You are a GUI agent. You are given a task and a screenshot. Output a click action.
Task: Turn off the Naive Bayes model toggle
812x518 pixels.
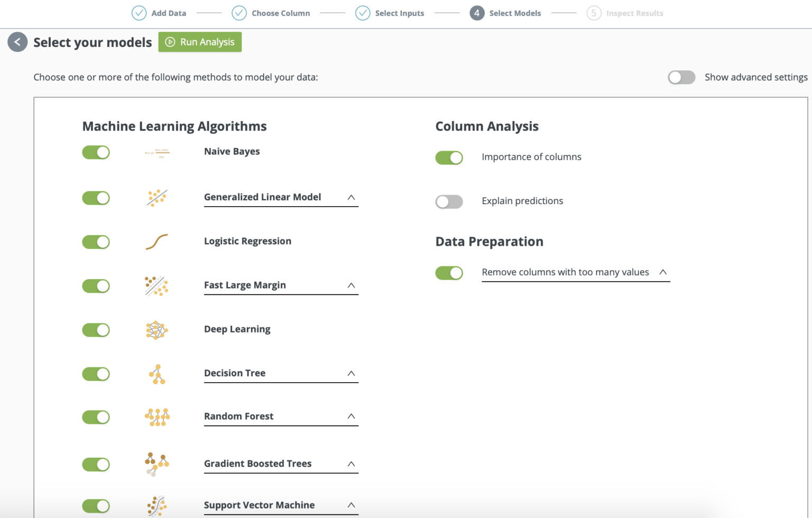coord(96,152)
